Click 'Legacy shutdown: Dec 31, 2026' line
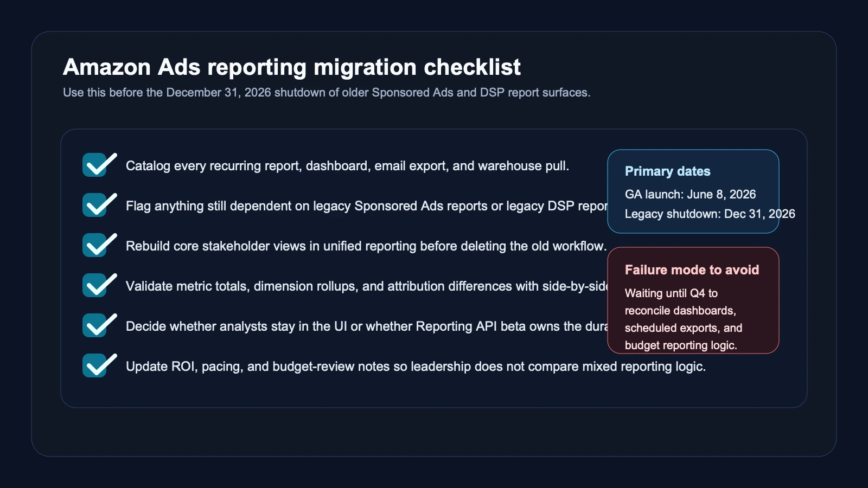This screenshot has height=488, width=868. point(710,214)
